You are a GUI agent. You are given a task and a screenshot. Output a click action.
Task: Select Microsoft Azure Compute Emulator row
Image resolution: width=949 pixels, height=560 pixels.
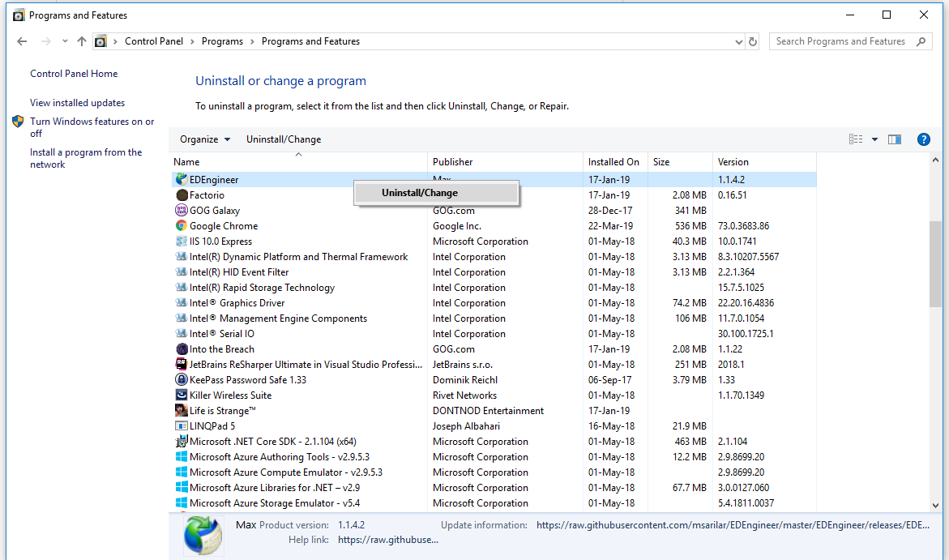(x=494, y=472)
